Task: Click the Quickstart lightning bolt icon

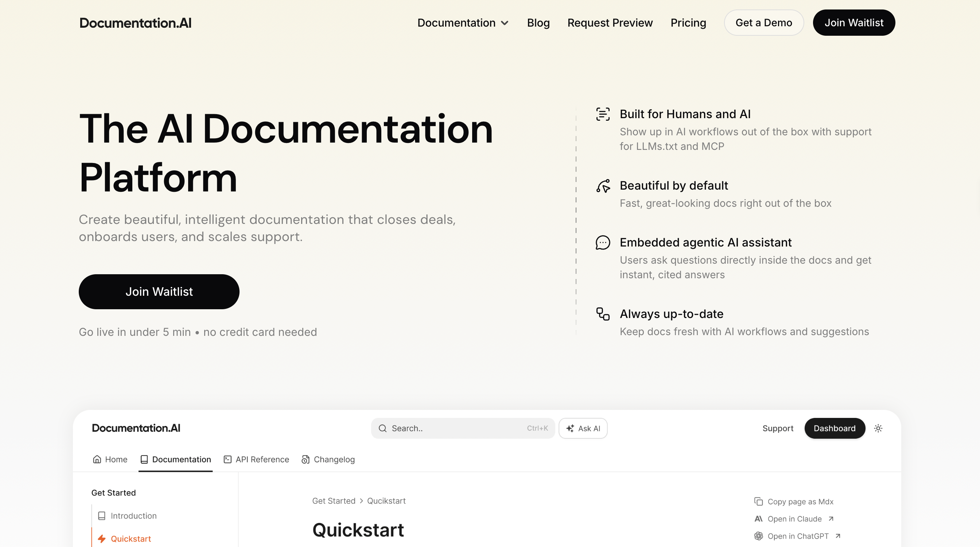Action: point(101,539)
